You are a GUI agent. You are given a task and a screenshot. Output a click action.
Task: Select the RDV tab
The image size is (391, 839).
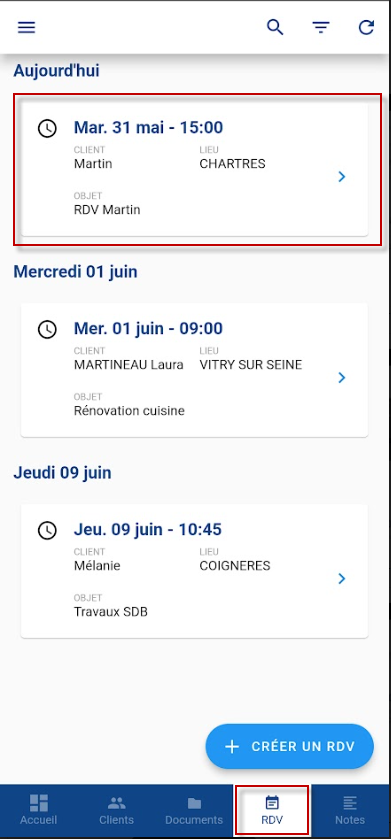point(272,810)
